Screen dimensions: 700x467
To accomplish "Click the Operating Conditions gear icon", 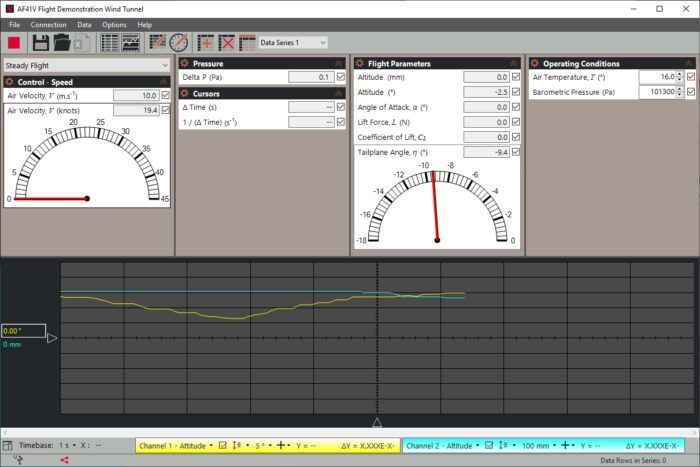I will 534,63.
